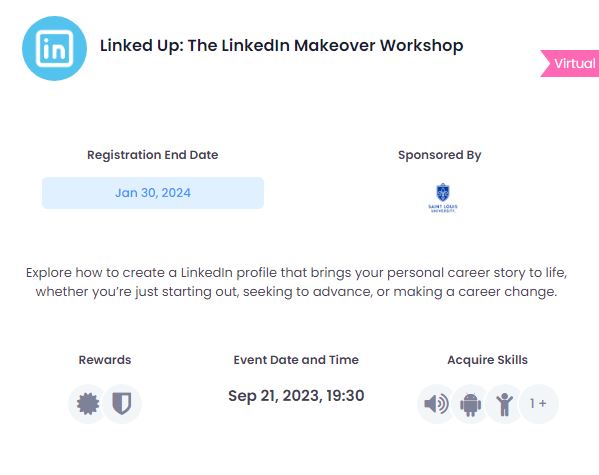
Task: Click the Event Date and Time heading
Action: point(296,360)
